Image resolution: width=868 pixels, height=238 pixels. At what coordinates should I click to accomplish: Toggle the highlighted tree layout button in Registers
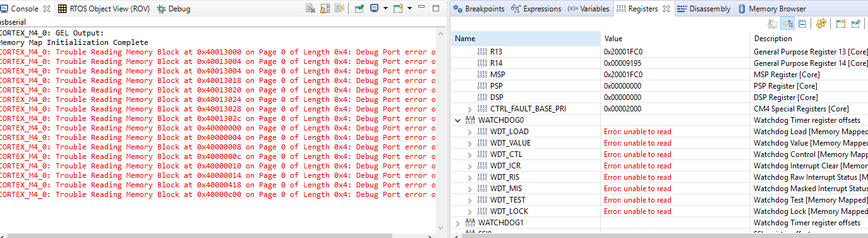[x=787, y=23]
